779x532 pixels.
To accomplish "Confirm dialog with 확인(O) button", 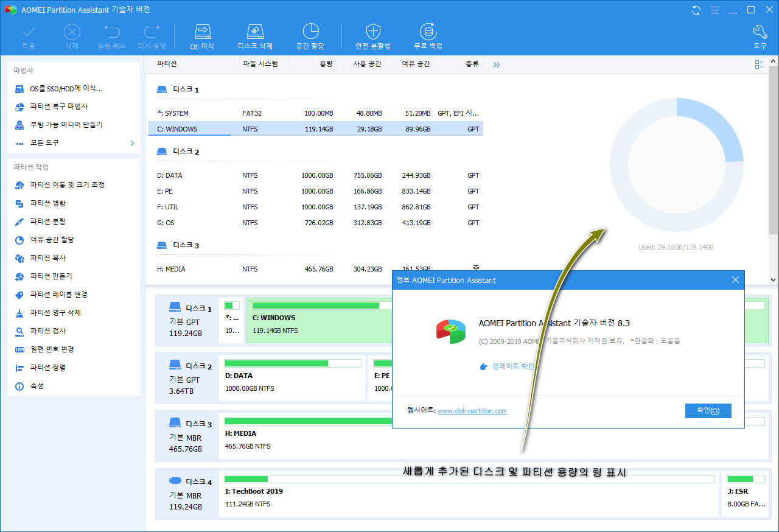I will (708, 411).
